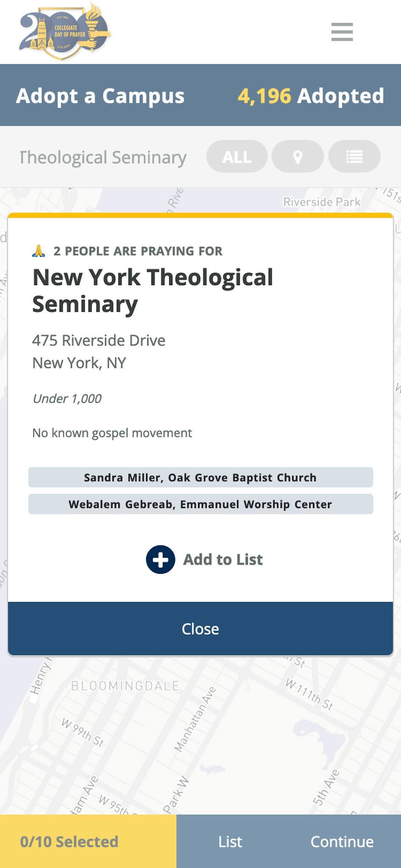Click the New York Theological Seminary title
The image size is (401, 868).
coord(153,291)
